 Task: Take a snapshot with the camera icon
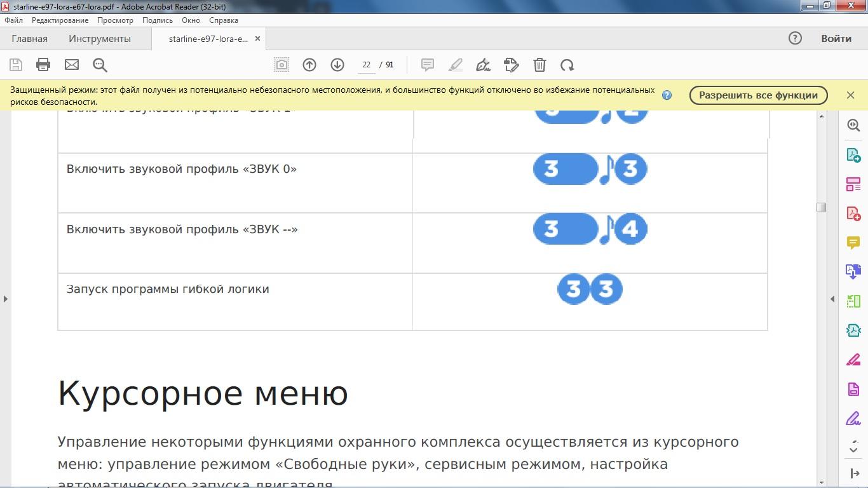pos(281,65)
